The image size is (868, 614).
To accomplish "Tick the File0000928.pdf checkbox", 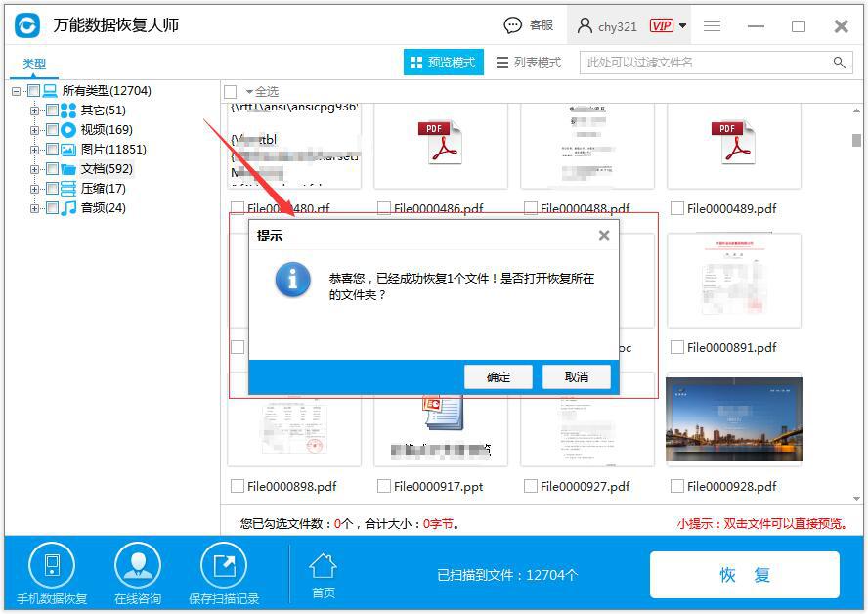I will (676, 486).
